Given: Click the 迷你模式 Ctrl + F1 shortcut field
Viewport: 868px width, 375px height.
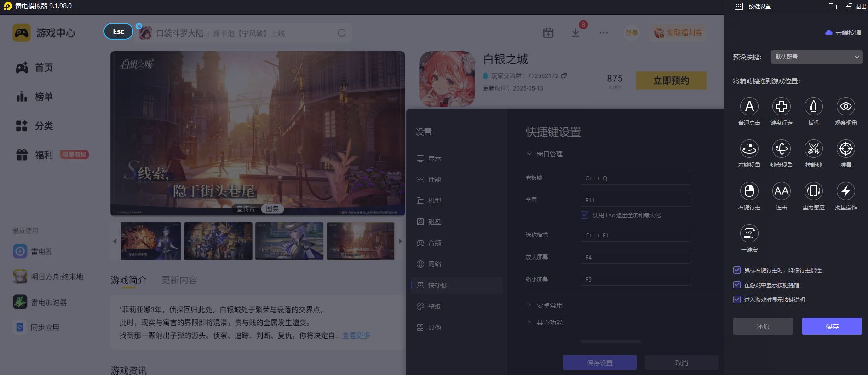Looking at the screenshot, I should 636,235.
